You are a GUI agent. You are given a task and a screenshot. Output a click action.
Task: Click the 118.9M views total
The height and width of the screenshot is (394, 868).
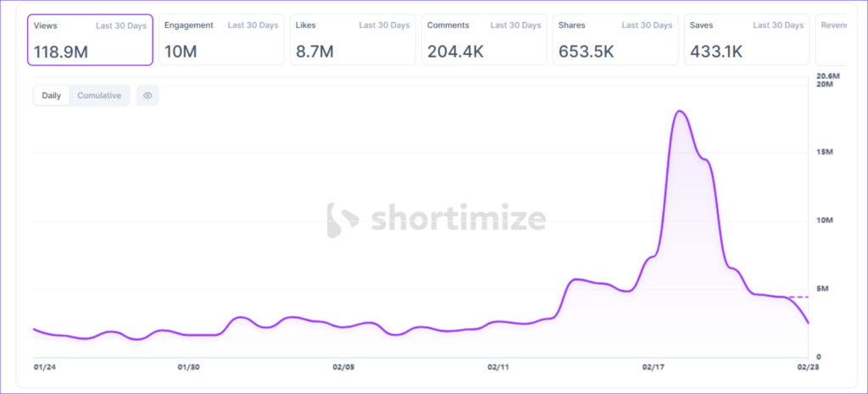click(x=61, y=52)
